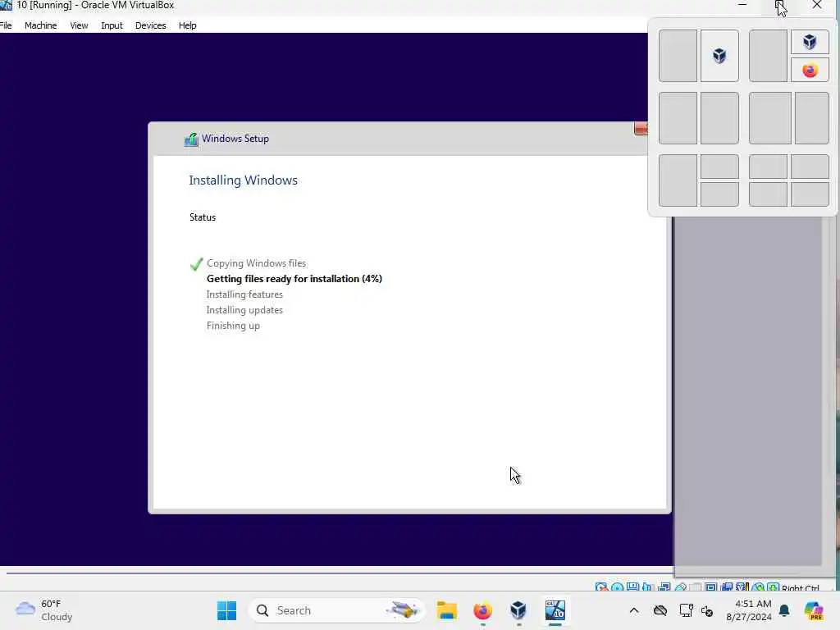Open VirtualBox Manager from the taskbar
Screen dimensions: 840x630
pyautogui.click(x=518, y=610)
